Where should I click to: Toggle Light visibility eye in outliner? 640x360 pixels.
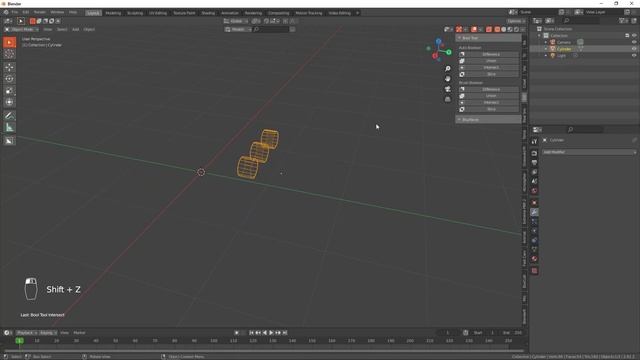634,55
